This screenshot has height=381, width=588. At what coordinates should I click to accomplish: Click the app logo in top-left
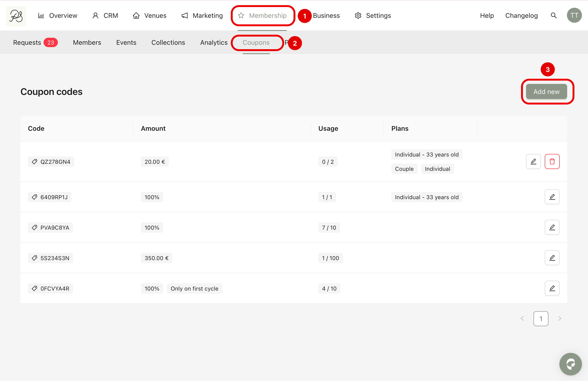16,16
